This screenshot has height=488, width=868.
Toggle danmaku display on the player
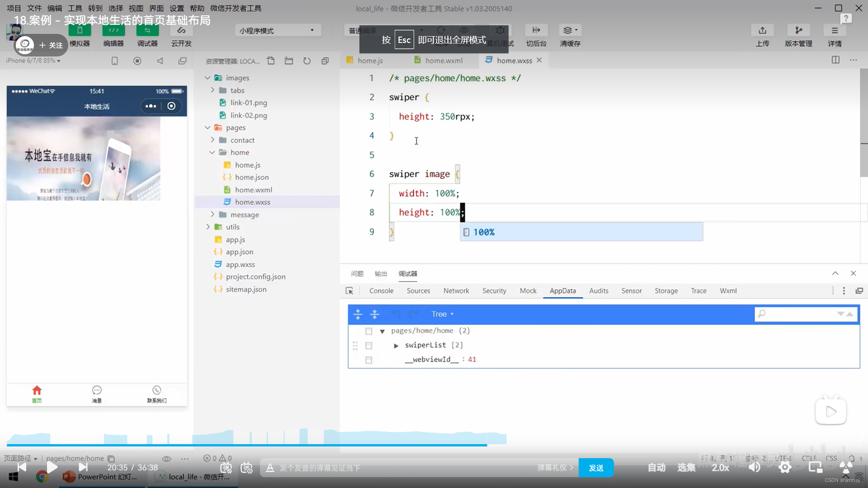click(x=226, y=468)
